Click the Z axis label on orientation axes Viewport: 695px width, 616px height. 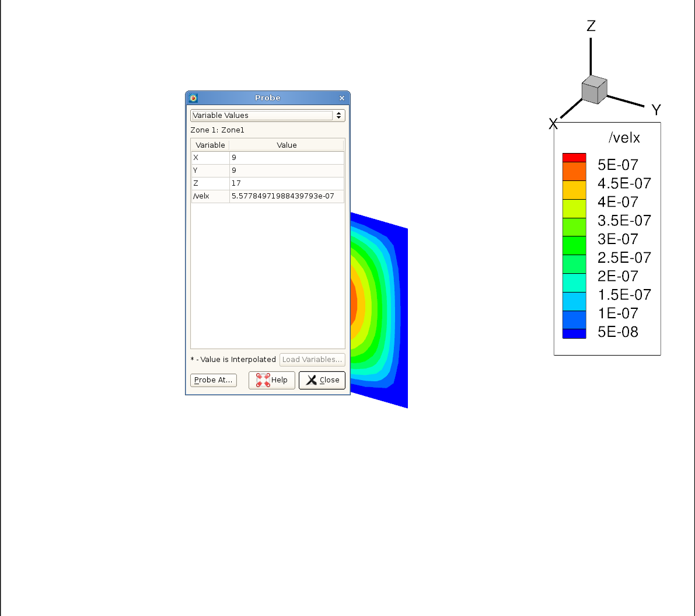tap(591, 26)
